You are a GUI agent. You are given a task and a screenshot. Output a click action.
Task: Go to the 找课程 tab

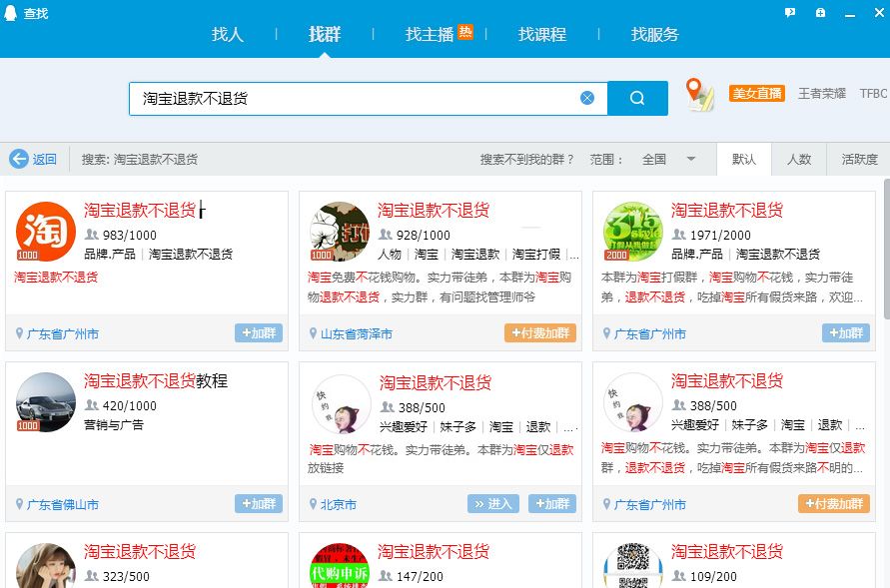pos(542,34)
